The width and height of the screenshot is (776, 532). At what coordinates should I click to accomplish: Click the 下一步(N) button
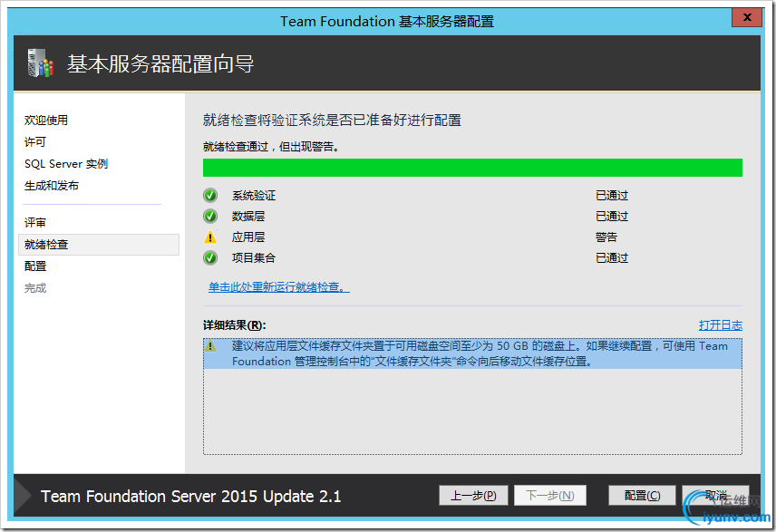click(x=550, y=496)
